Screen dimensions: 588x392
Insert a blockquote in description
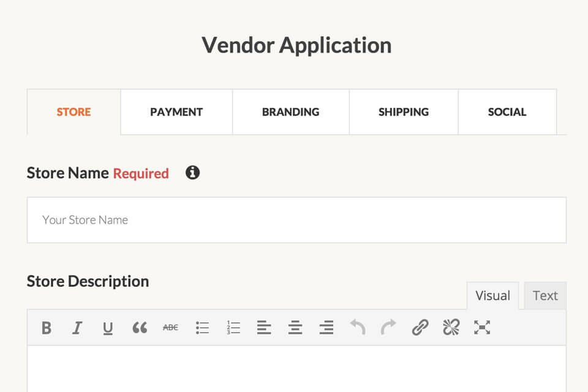pos(140,328)
